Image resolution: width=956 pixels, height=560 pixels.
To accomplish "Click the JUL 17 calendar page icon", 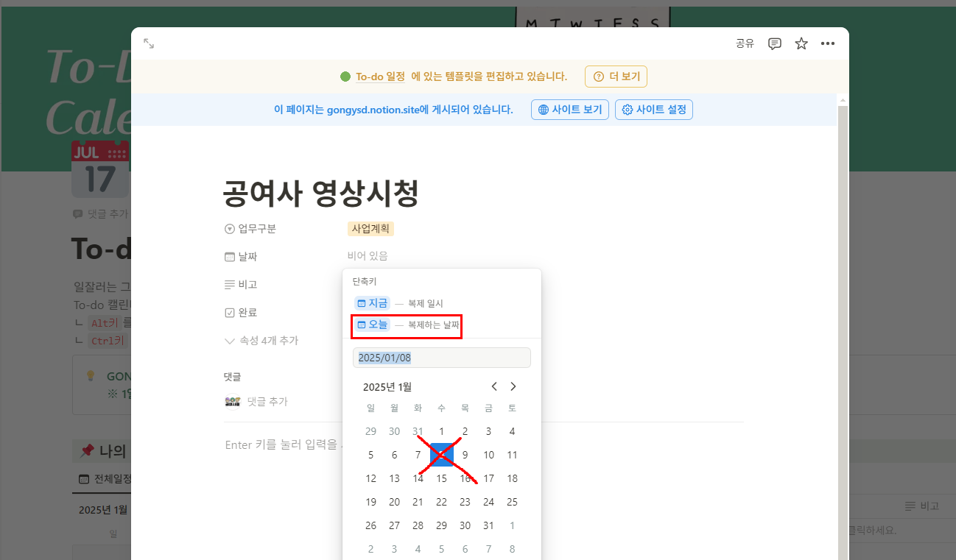I will (100, 169).
